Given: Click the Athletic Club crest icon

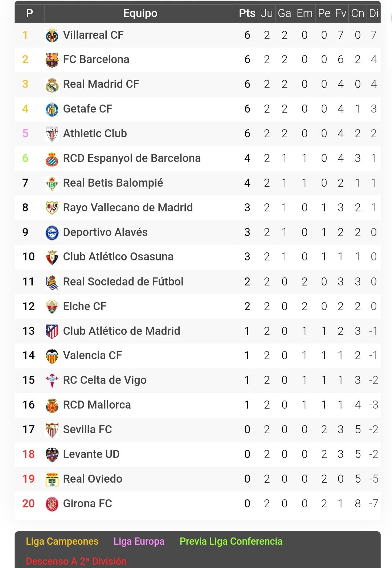Looking at the screenshot, I should [52, 134].
